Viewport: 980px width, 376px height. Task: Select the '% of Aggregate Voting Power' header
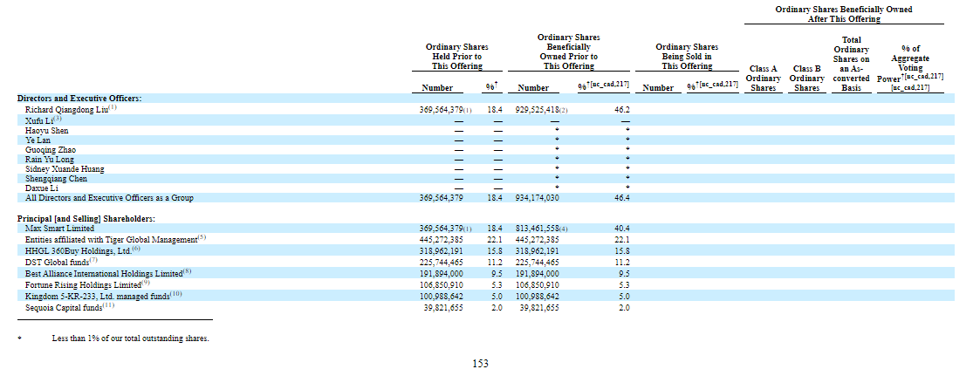tap(910, 68)
